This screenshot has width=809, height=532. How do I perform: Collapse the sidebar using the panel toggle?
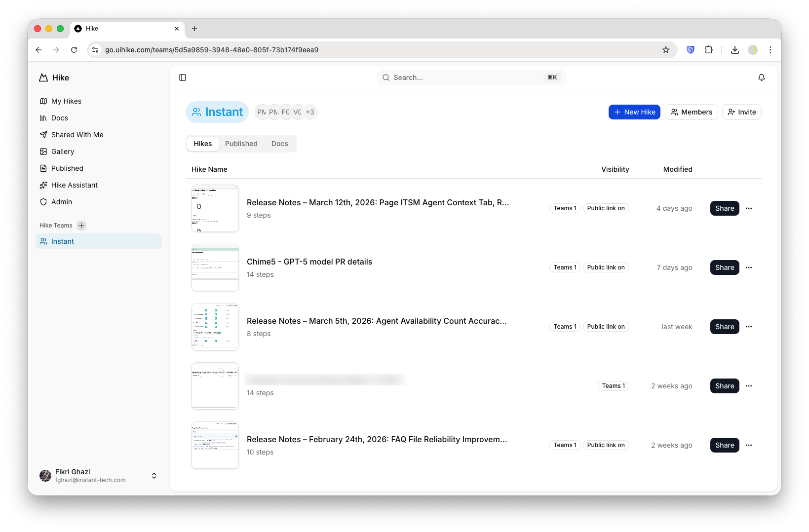click(183, 77)
